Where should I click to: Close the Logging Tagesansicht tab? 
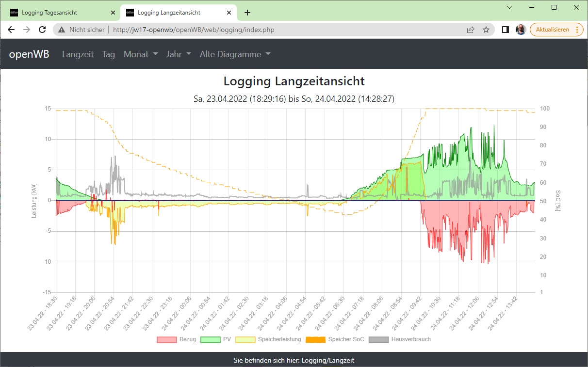pyautogui.click(x=113, y=13)
